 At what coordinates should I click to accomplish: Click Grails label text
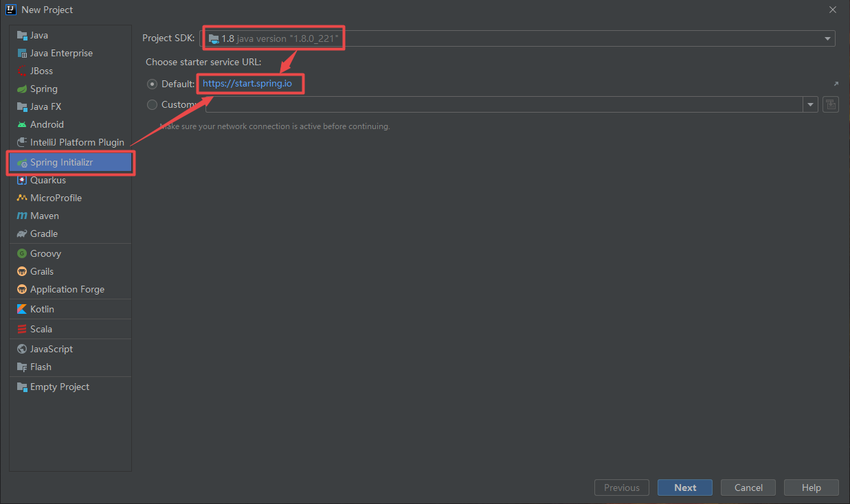[x=42, y=271]
